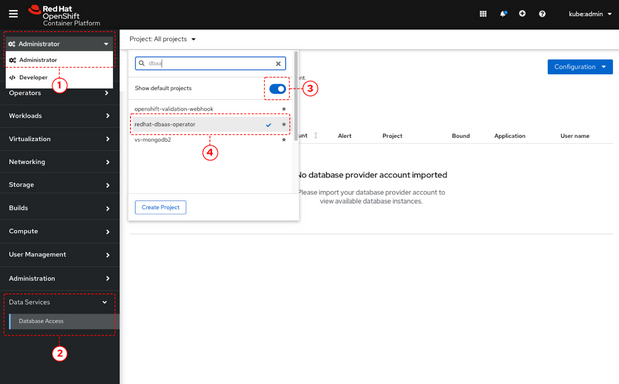Click the Create Project button
The width and height of the screenshot is (619, 384).
160,207
